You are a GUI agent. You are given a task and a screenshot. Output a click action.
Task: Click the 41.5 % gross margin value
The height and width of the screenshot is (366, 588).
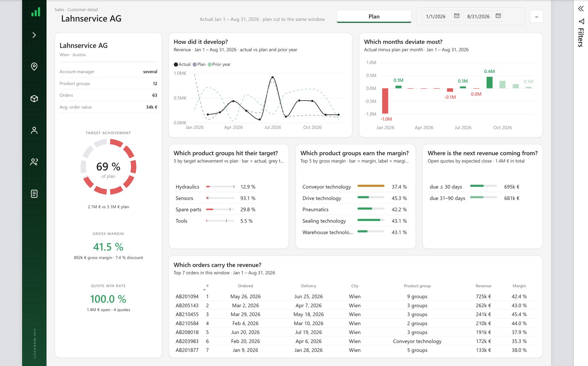pos(108,247)
